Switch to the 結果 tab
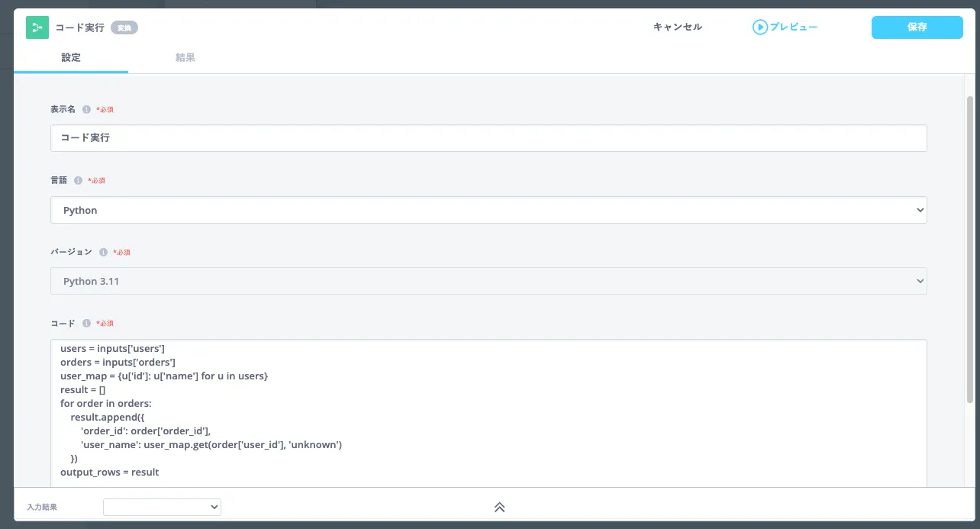 (x=185, y=57)
